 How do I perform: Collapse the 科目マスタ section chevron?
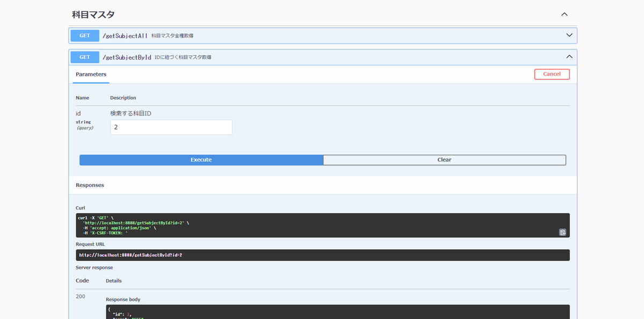[564, 15]
